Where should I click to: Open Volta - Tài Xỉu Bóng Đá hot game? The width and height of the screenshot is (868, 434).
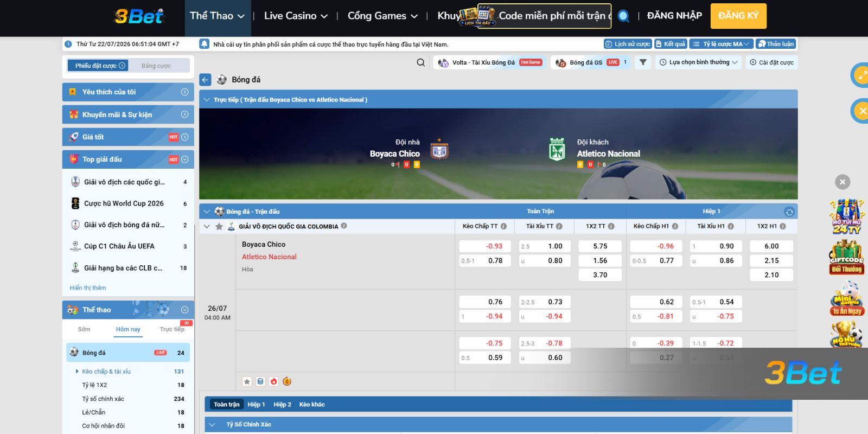click(490, 62)
